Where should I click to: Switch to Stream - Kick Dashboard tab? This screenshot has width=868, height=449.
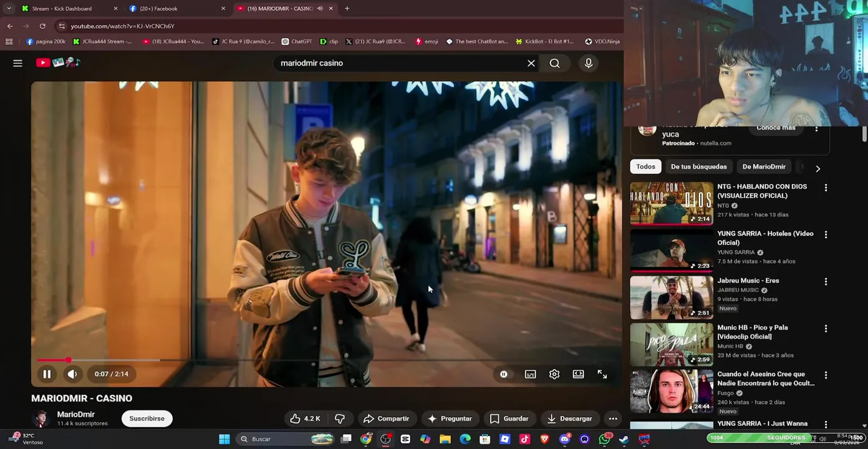[x=69, y=9]
